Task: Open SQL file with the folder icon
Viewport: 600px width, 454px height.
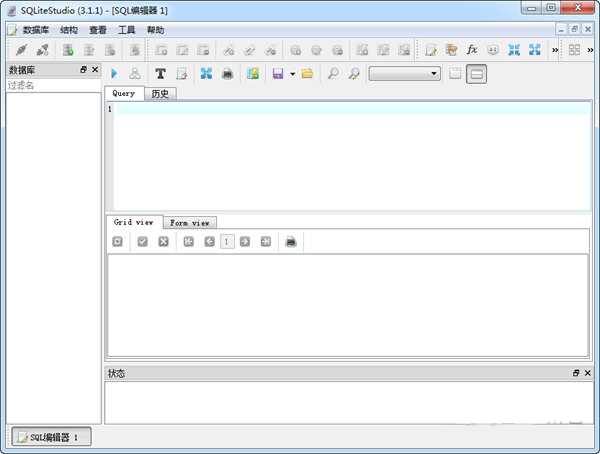Action: [x=307, y=73]
